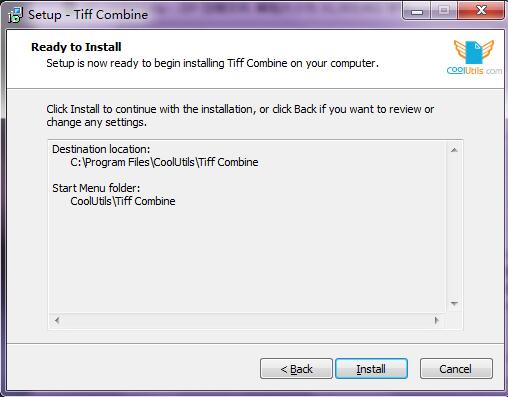Click the down arrow of vertical scrollbar
The width and height of the screenshot is (508, 397).
(x=454, y=303)
